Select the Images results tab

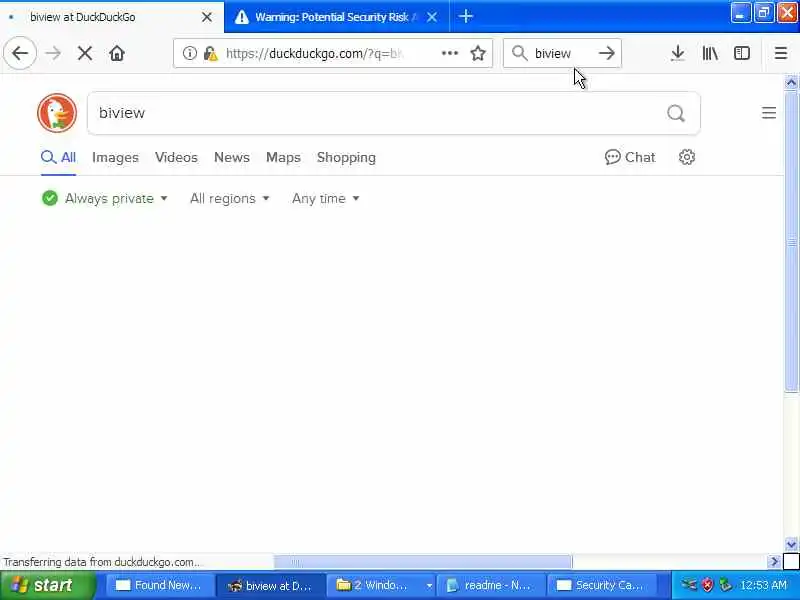pyautogui.click(x=115, y=157)
